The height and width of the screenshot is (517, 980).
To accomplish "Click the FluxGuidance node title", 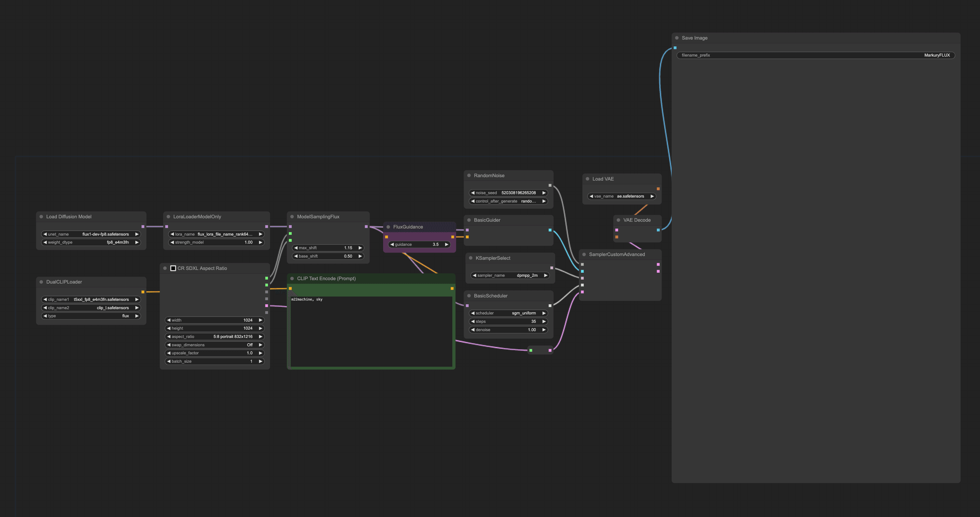I will click(408, 227).
